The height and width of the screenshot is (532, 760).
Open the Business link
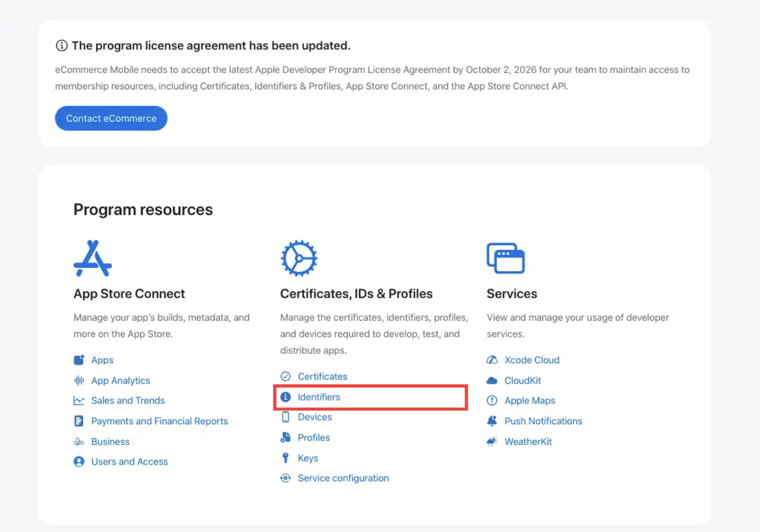pyautogui.click(x=110, y=442)
